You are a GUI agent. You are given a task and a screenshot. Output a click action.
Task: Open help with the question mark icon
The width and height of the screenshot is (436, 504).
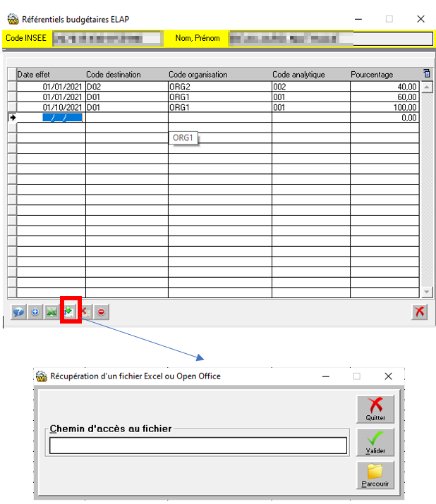coord(18,312)
